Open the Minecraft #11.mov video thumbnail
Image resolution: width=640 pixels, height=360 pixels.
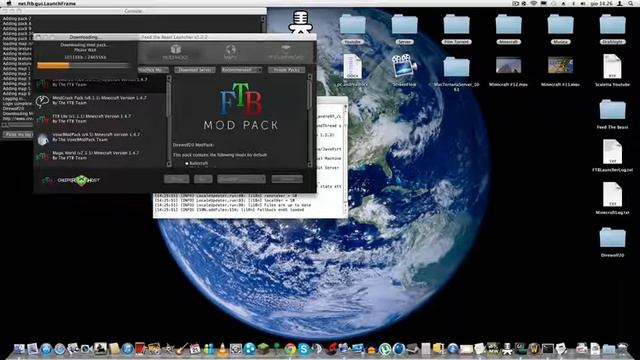(560, 65)
